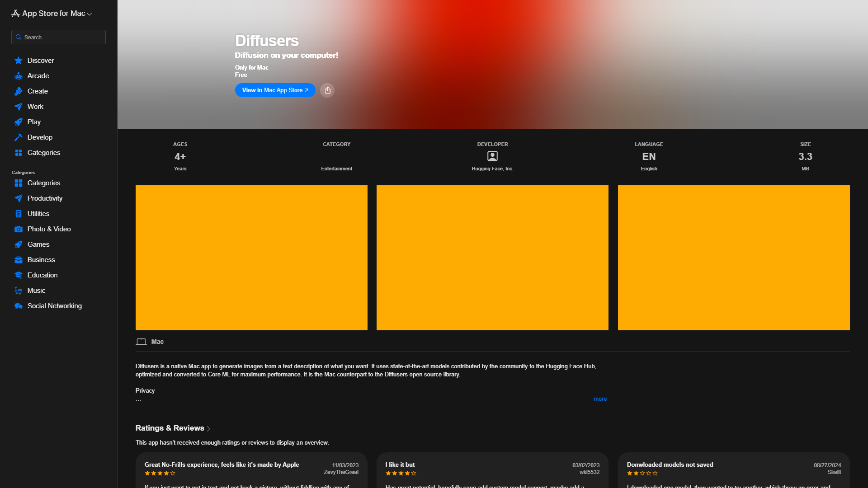The image size is (868, 488).
Task: Expand description with the more link
Action: 600,399
